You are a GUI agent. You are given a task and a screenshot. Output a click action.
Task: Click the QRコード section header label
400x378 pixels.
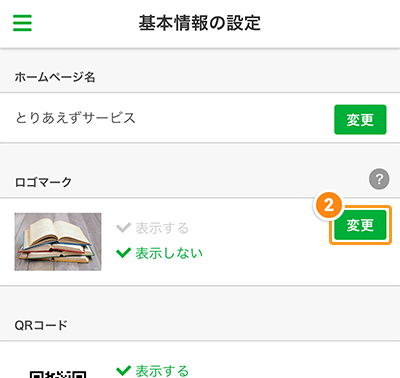pos(41,325)
